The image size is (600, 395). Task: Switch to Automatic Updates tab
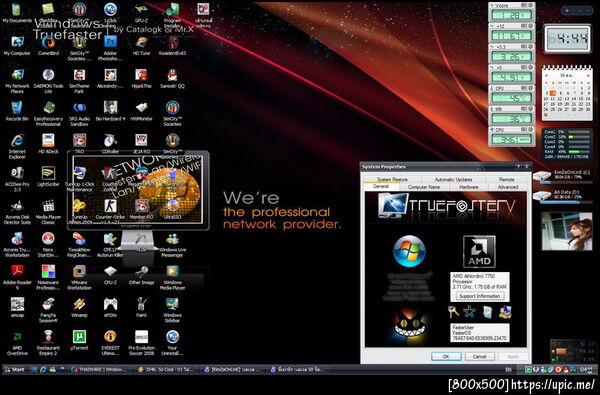point(453,179)
